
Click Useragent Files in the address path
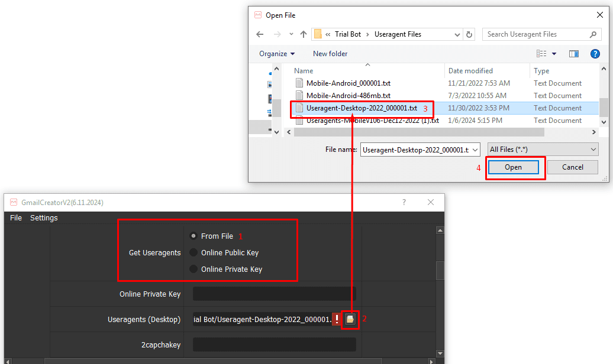point(398,34)
